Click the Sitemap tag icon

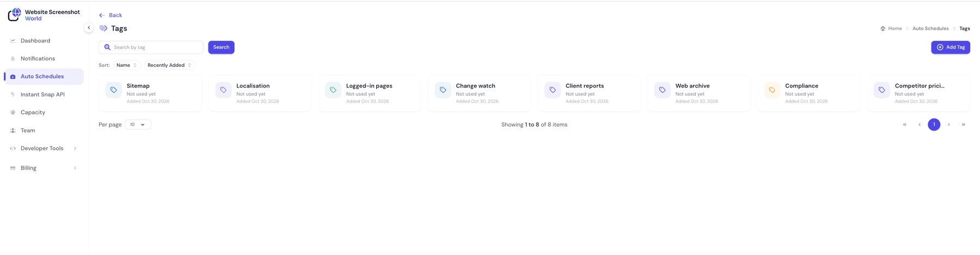tap(114, 90)
